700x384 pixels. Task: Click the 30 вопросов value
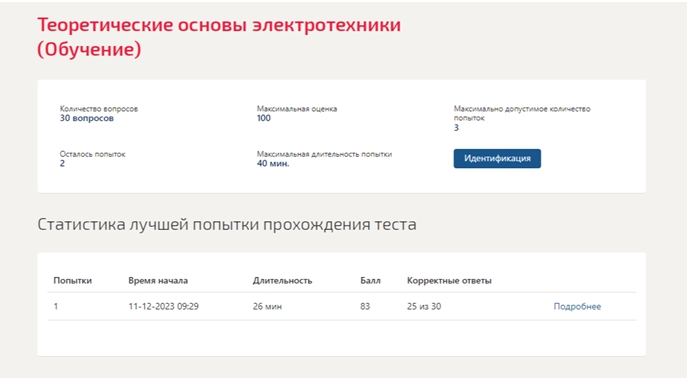(87, 118)
